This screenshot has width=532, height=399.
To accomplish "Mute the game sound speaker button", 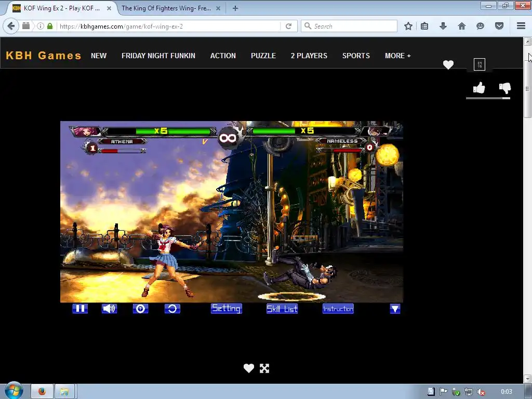I will pos(109,309).
